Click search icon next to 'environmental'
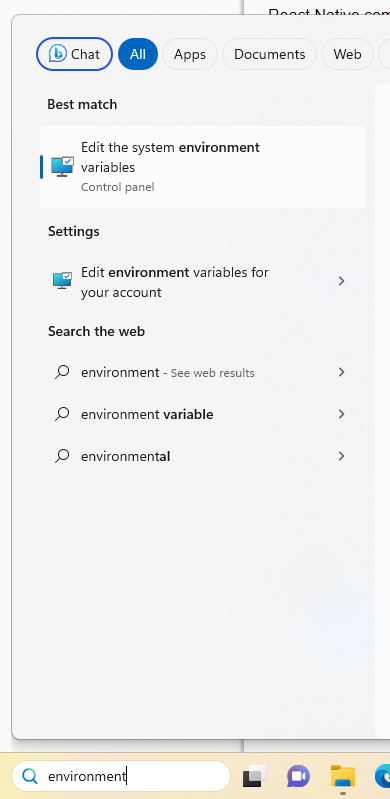390x799 pixels. click(x=62, y=456)
